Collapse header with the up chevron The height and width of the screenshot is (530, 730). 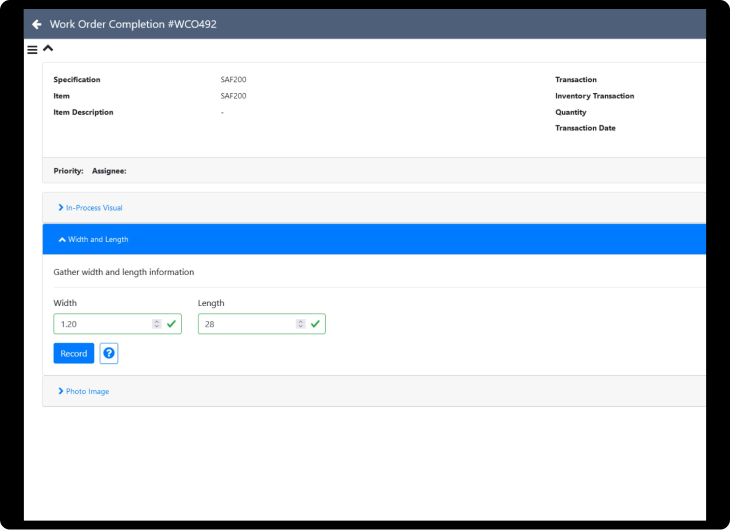coord(48,48)
